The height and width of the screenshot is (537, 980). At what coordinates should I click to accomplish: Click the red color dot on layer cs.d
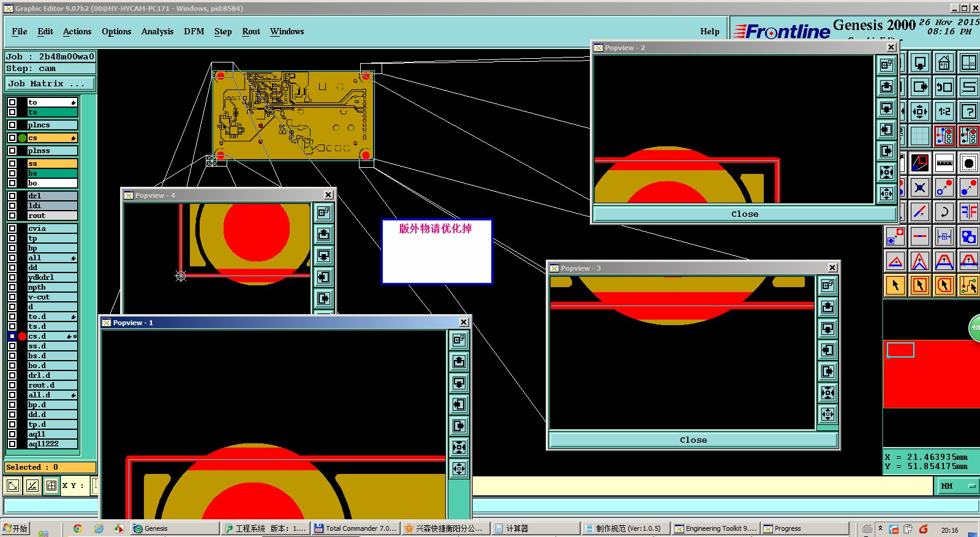coord(22,336)
